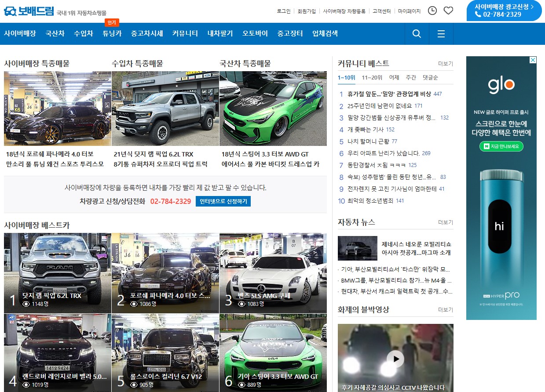
Task: Click the 회원가입 link
Action: (307, 11)
